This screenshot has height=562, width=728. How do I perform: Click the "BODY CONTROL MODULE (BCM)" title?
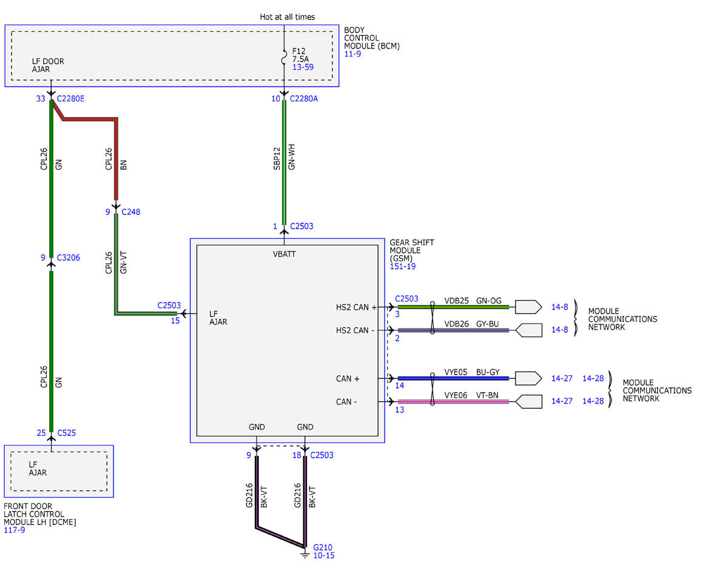click(372, 38)
